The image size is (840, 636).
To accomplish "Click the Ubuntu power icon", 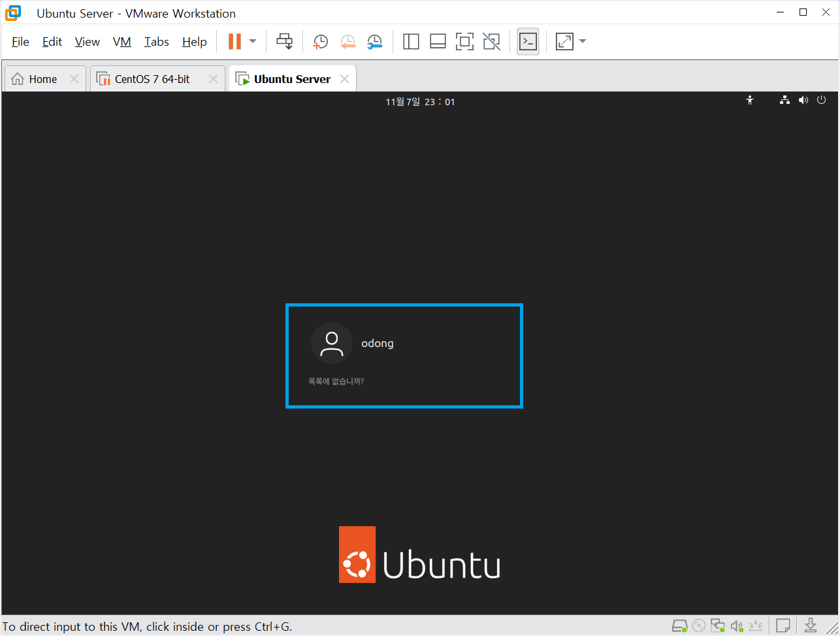I will pyautogui.click(x=821, y=100).
